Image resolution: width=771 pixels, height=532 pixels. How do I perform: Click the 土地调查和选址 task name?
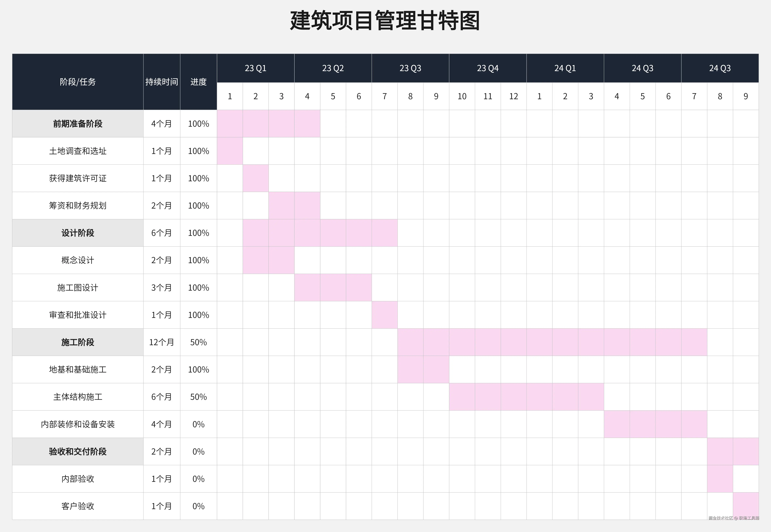[78, 151]
